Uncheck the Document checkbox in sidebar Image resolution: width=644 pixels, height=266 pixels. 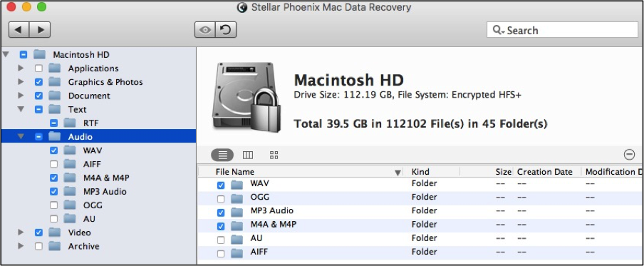click(x=38, y=96)
